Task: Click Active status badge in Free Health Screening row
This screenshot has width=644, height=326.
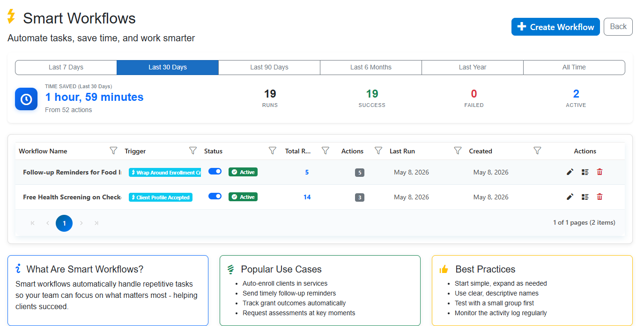Action: pyautogui.click(x=243, y=197)
